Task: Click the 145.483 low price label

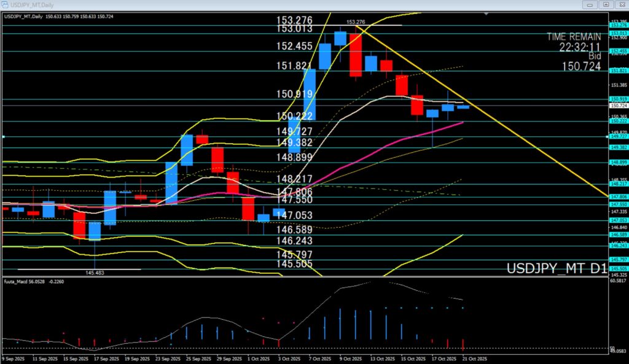Action: 94,273
